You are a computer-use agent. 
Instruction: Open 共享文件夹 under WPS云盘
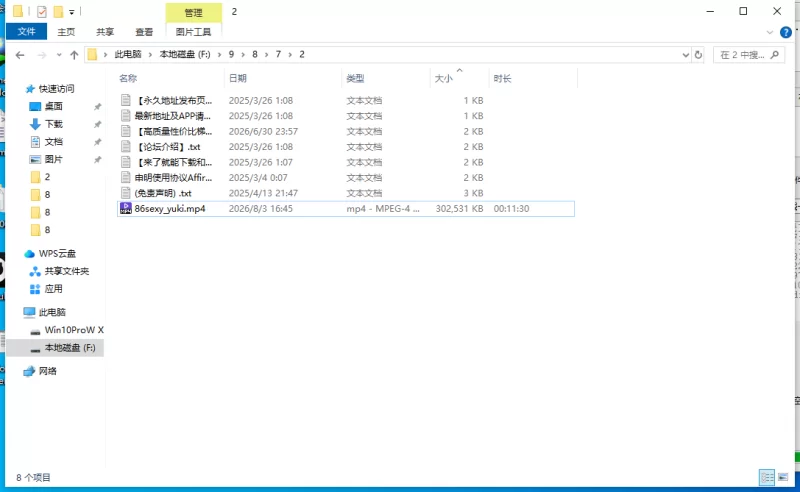pyautogui.click(x=66, y=271)
